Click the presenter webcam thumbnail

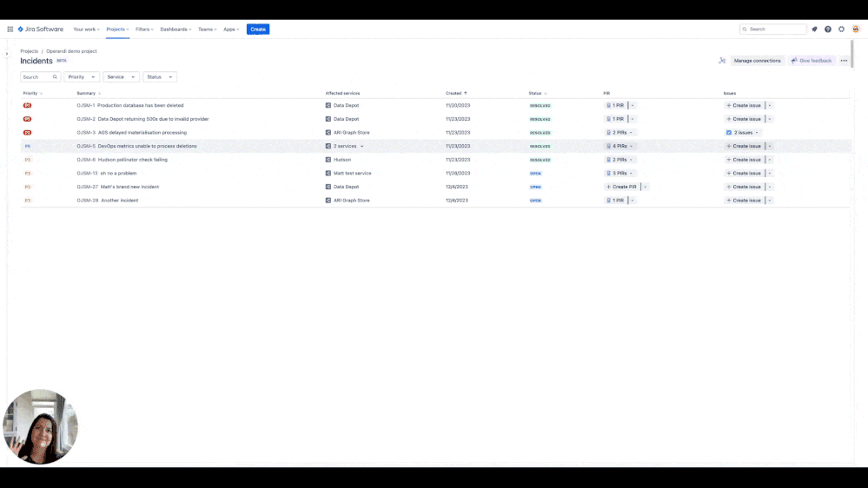41,426
